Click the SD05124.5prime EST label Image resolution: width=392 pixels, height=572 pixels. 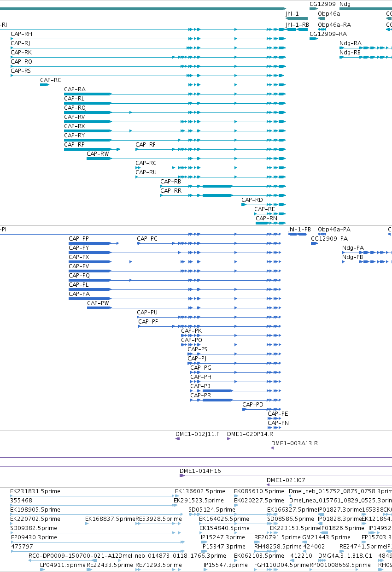[212, 510]
